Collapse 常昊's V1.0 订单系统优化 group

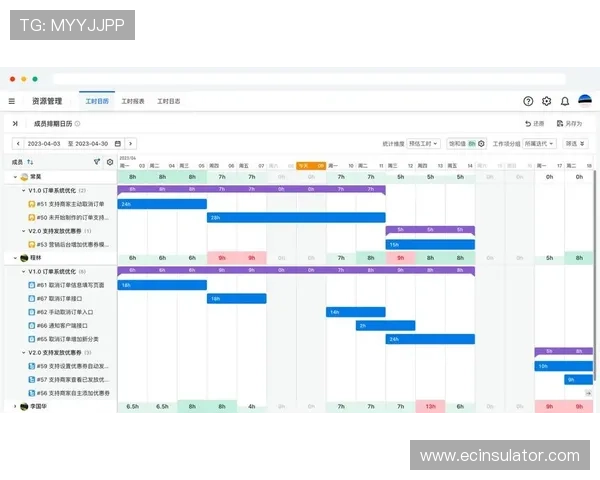point(23,190)
